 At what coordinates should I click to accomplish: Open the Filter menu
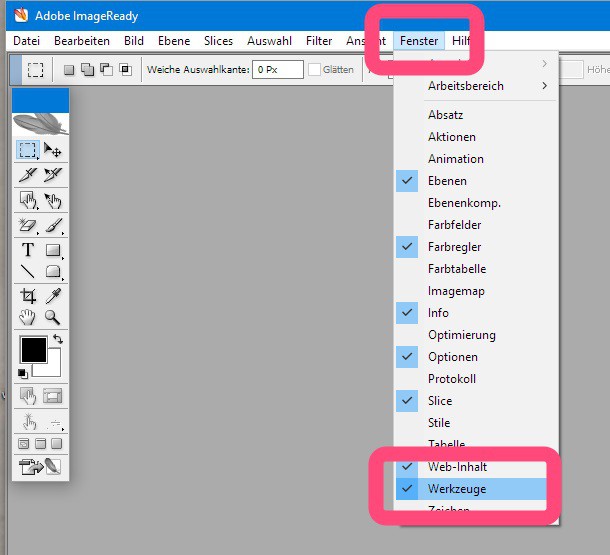(x=319, y=41)
